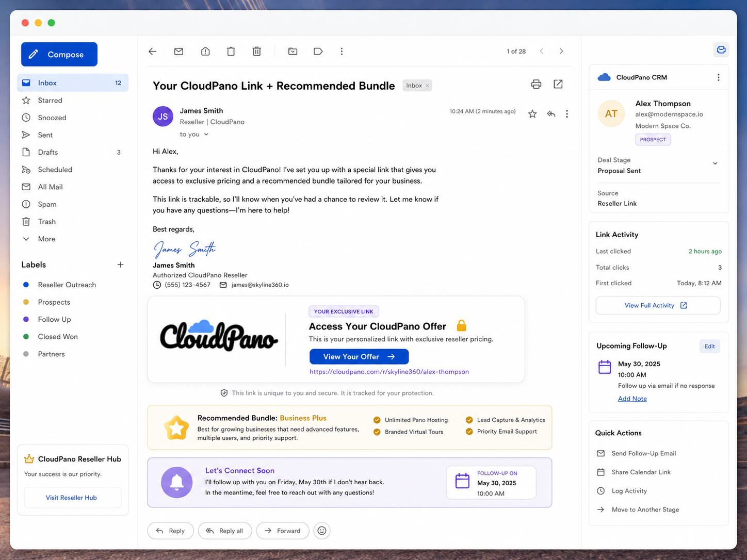
Task: Click the PROSPECT badge on contact
Action: (x=653, y=140)
